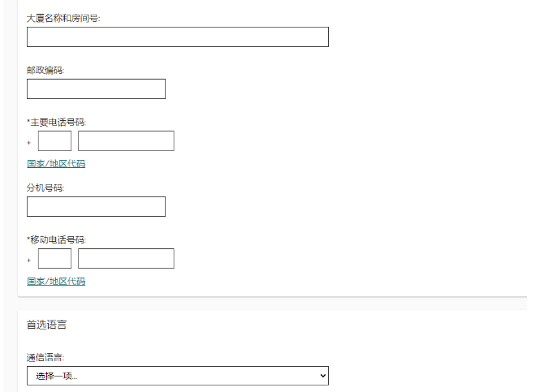
Task: Click the *移动电话号码 label
Action: [56, 240]
